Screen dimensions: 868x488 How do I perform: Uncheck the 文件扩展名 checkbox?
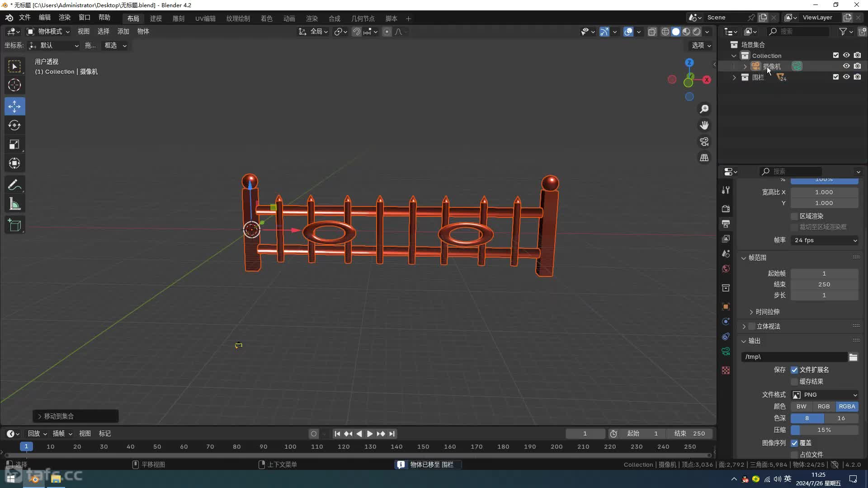[x=794, y=370]
